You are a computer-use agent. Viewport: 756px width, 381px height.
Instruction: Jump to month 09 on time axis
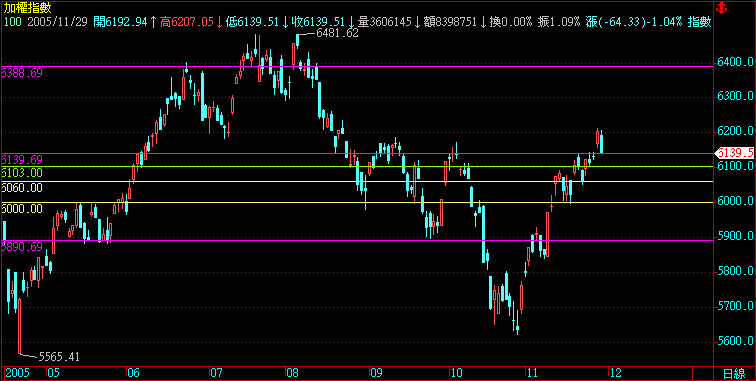[377, 373]
